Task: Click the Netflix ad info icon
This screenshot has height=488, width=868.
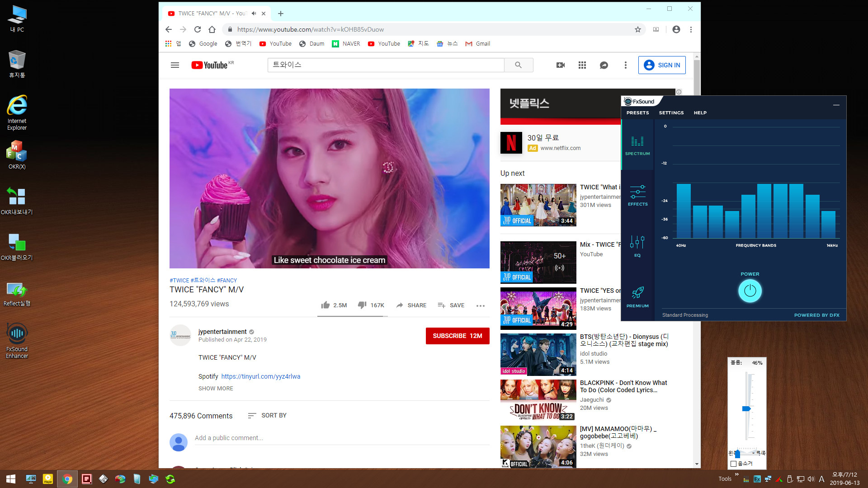Action: coord(679,92)
